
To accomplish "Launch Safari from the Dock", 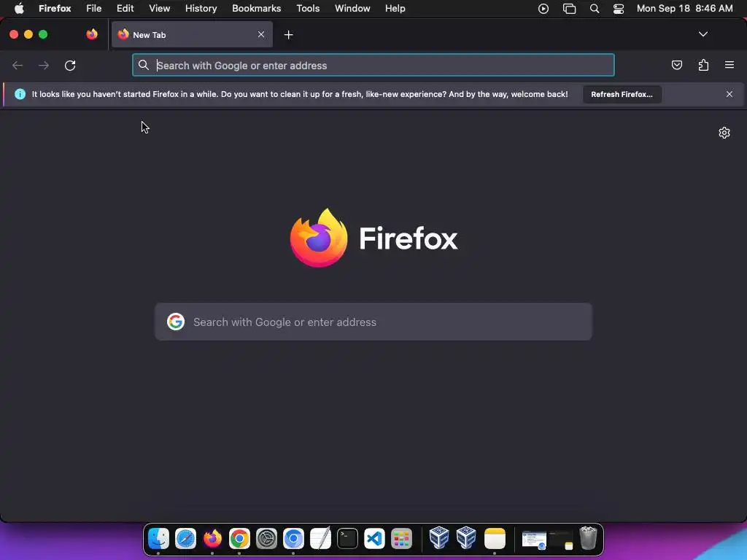I will click(x=185, y=539).
